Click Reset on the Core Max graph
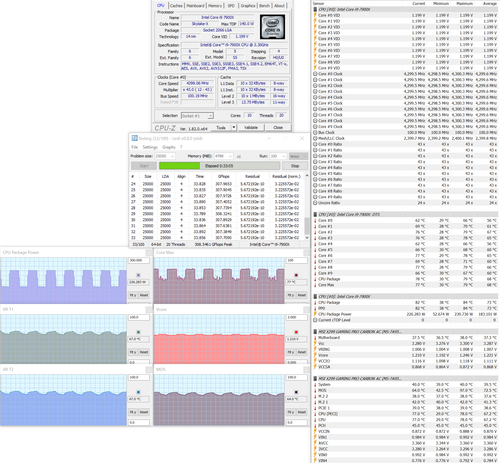500x463 pixels. tap(302, 295)
